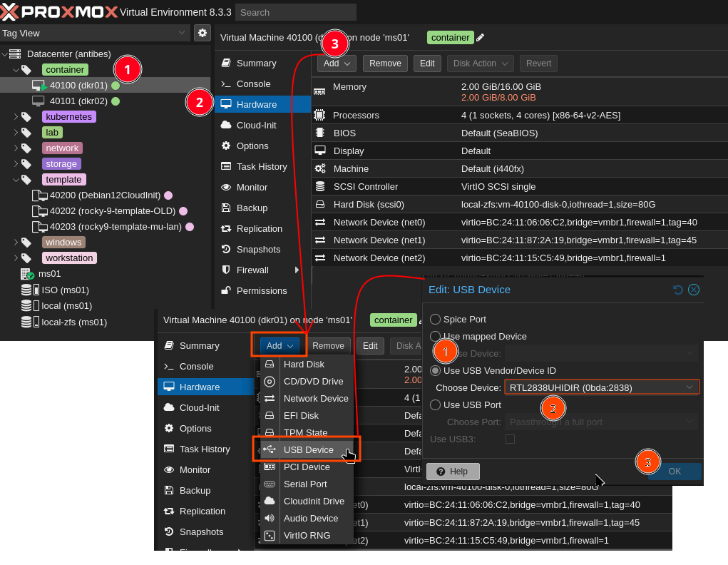Expand the kubernetes tag group
The width and height of the screenshot is (728, 565).
tap(15, 116)
